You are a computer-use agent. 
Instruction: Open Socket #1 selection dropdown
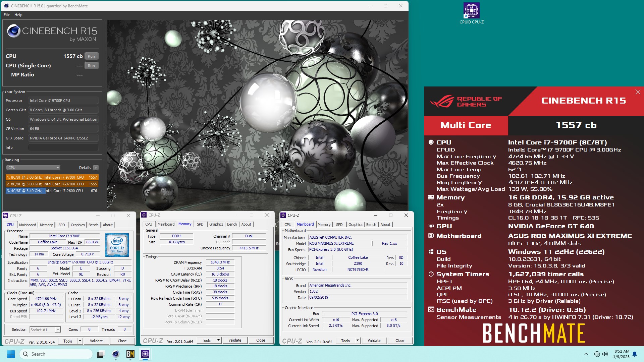[45, 329]
